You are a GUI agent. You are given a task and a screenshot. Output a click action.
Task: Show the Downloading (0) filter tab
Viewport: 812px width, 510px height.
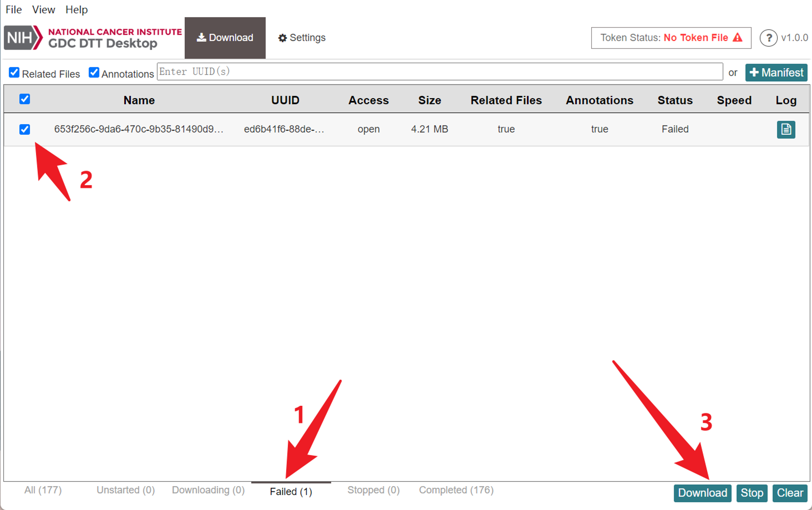coord(208,490)
